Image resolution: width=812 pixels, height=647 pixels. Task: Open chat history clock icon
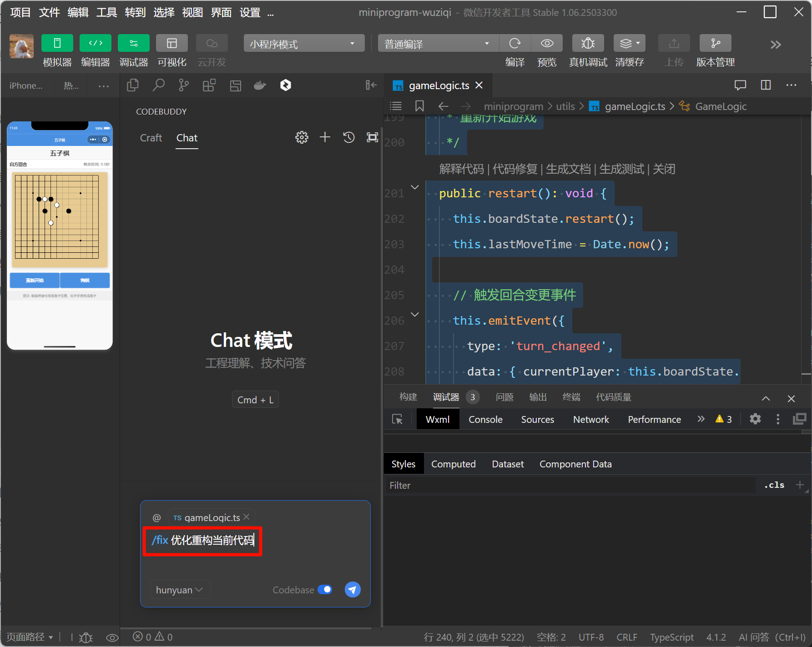[x=349, y=137]
